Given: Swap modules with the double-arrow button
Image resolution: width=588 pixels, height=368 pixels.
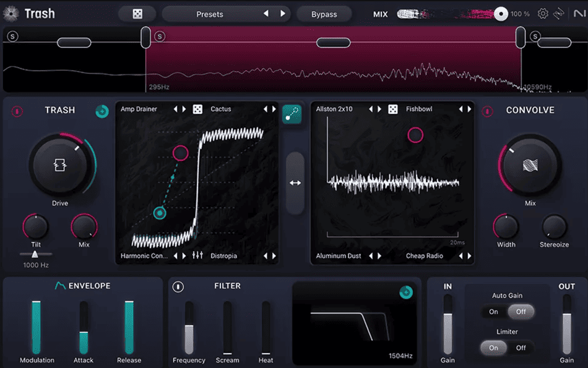Looking at the screenshot, I should (x=295, y=183).
